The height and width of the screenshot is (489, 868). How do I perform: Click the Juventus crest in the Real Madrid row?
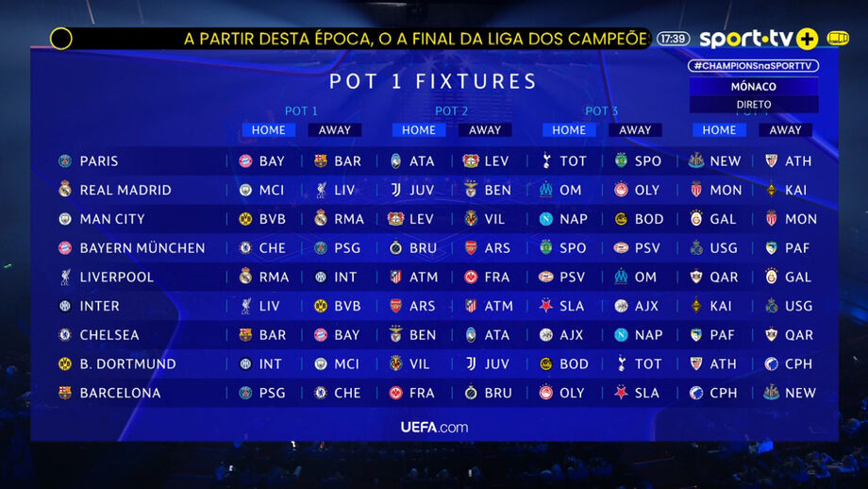tap(395, 190)
